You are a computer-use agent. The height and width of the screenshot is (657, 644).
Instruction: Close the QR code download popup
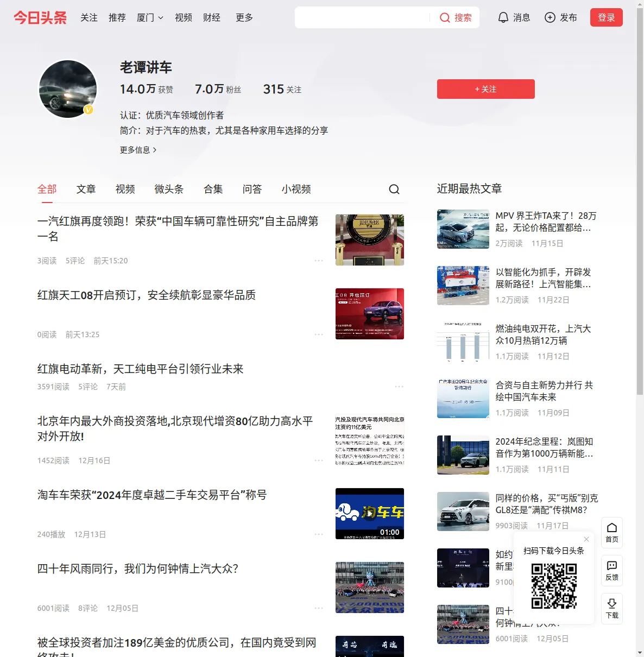coord(586,539)
